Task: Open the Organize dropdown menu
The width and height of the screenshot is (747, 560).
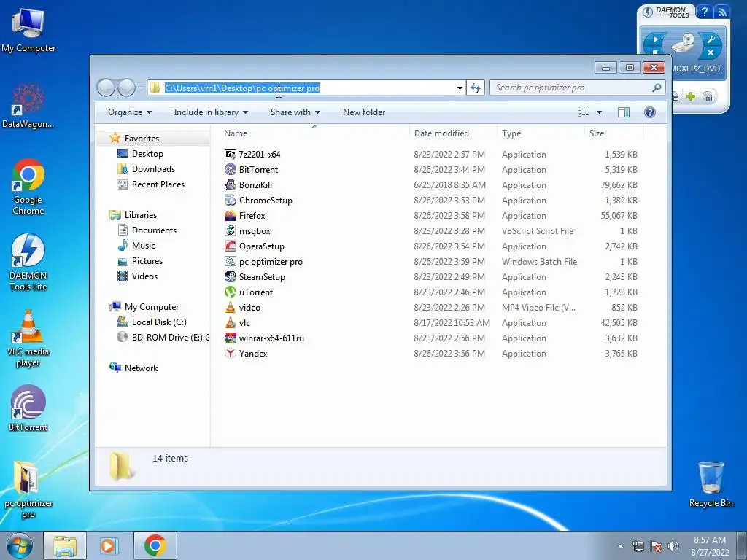Action: (130, 112)
